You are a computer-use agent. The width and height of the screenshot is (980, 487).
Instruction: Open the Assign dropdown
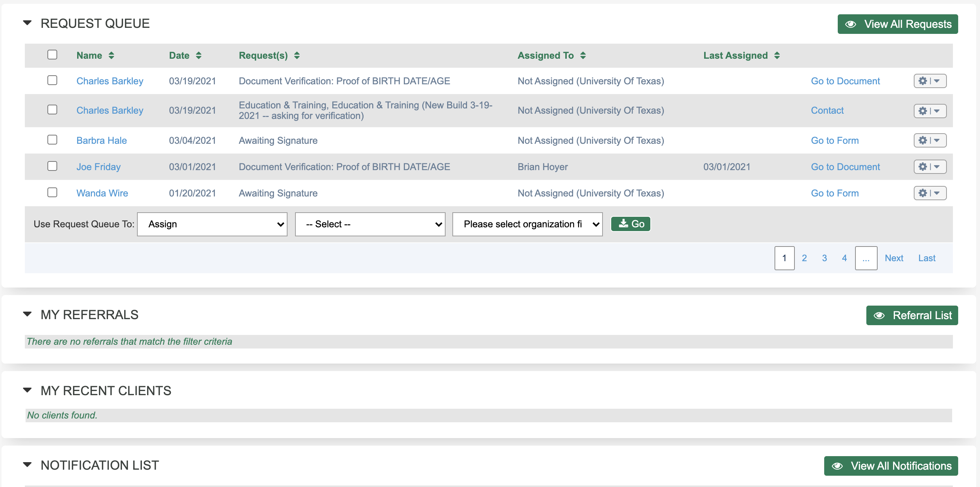[x=212, y=224]
